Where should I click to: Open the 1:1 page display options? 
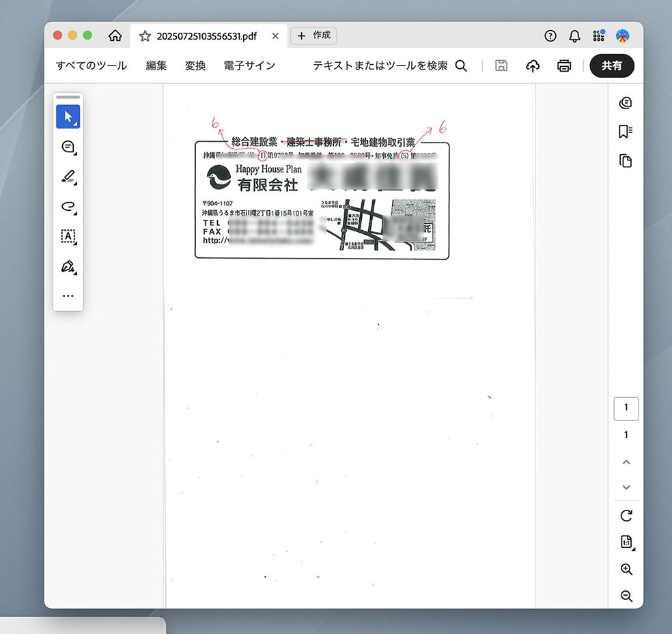626,542
